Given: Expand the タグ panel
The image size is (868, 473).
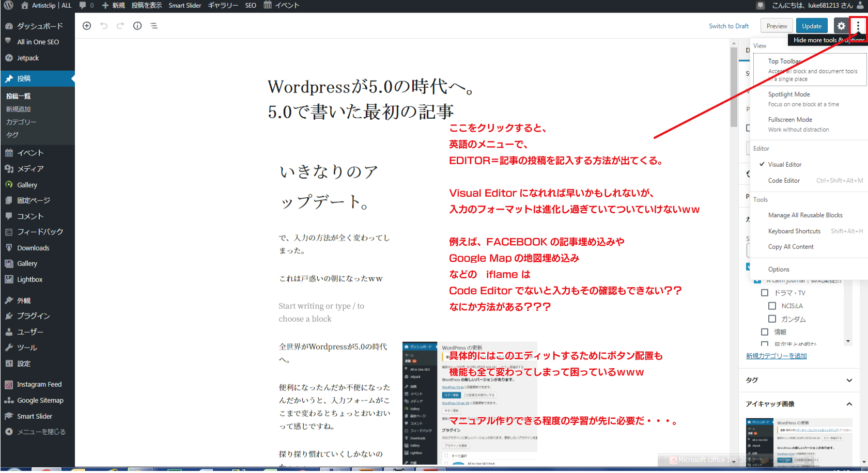Looking at the screenshot, I should 849,380.
